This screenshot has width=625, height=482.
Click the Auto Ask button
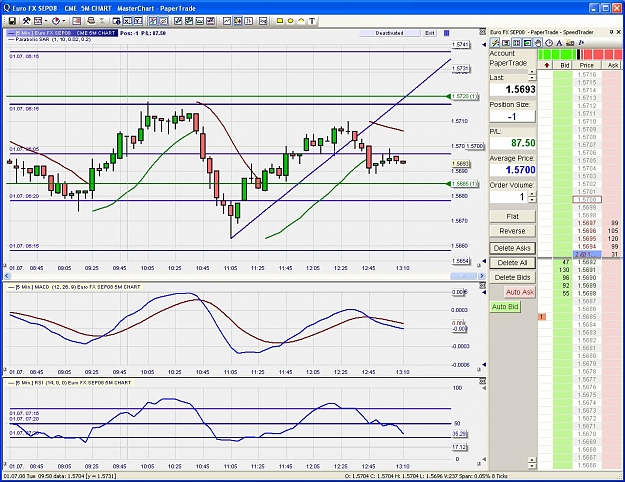click(520, 292)
